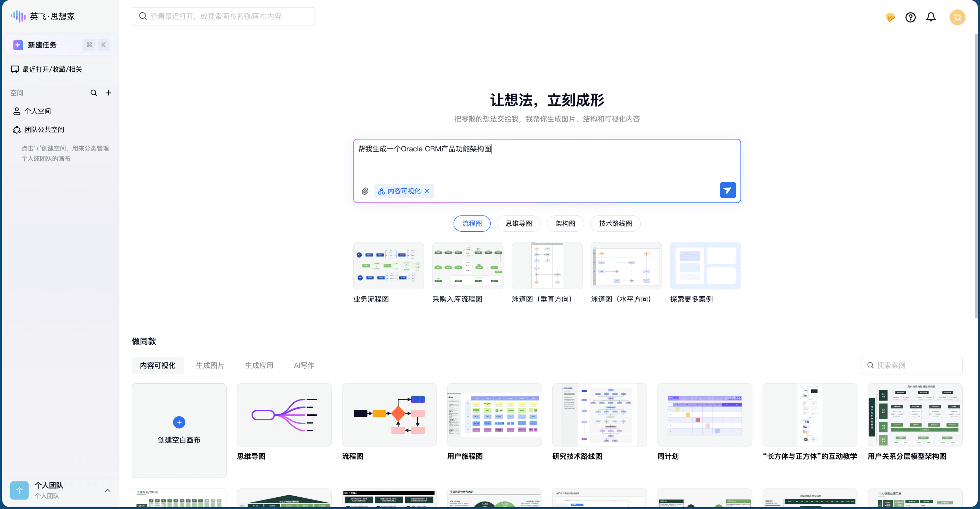Click 探索更多案例 label text
The image size is (980, 509).
[691, 299]
